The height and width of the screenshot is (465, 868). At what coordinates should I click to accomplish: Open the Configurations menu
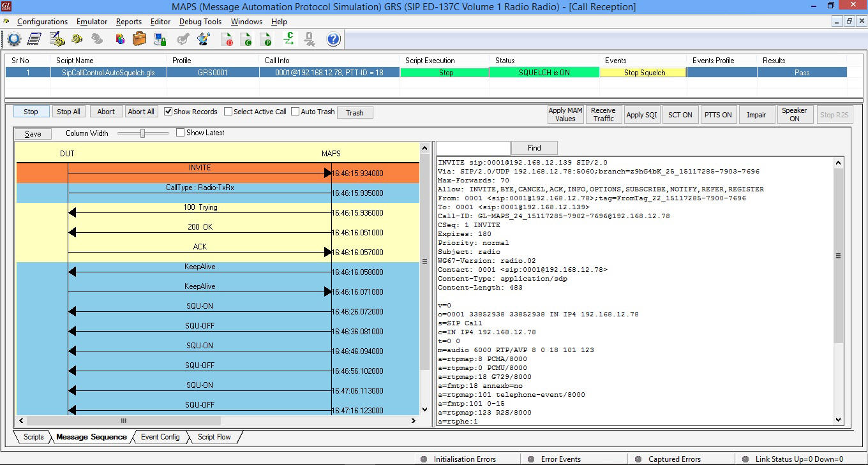pyautogui.click(x=42, y=22)
